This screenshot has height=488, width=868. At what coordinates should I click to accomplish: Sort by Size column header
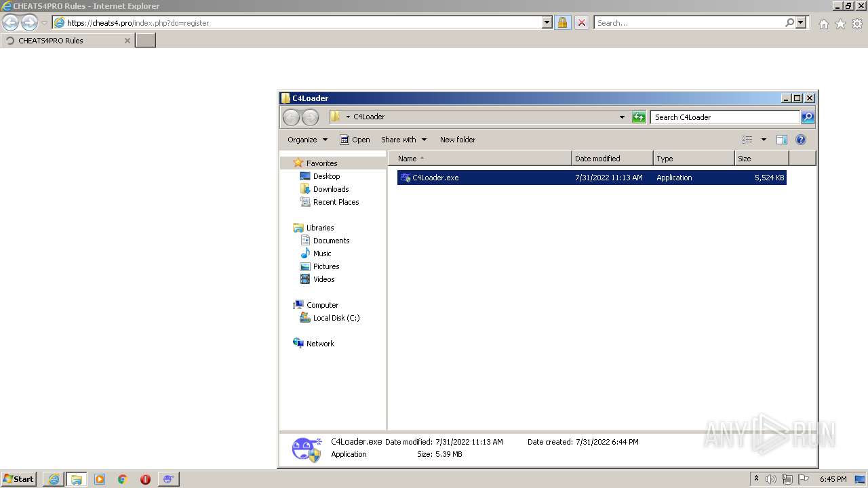click(762, 159)
